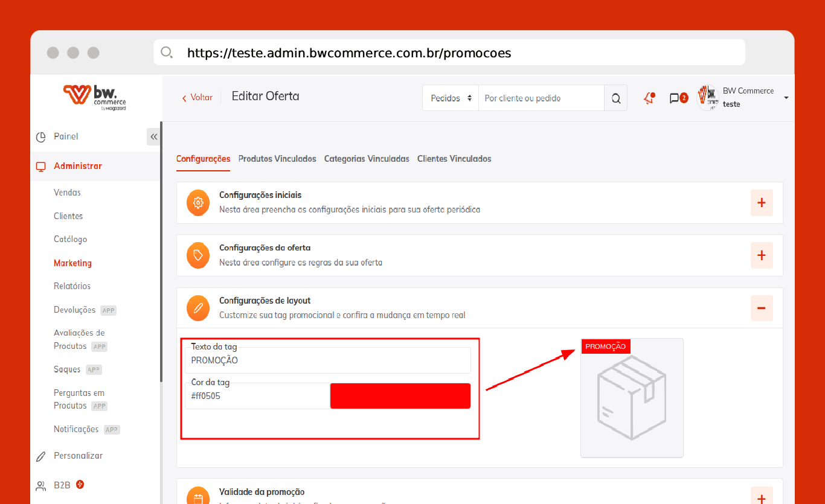
Task: Expand the Configurações da oferta section
Action: (x=761, y=255)
